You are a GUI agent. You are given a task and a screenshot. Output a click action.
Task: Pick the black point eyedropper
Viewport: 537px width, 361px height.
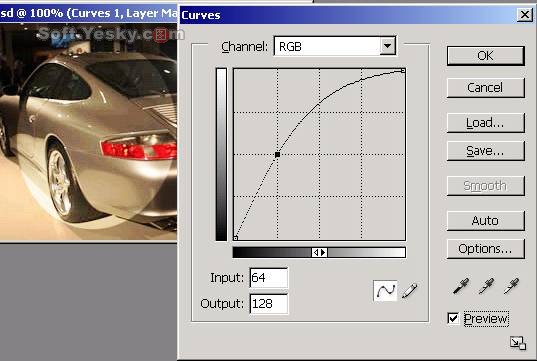click(461, 286)
